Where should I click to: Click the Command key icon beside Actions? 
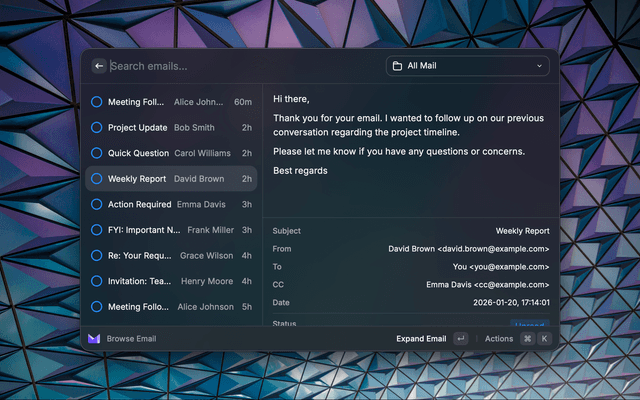527,339
